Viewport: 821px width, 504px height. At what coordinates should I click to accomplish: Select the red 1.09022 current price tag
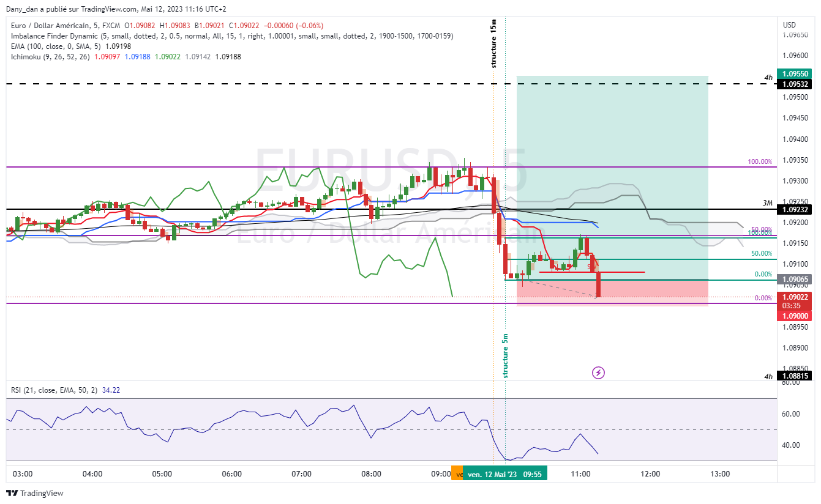(793, 297)
